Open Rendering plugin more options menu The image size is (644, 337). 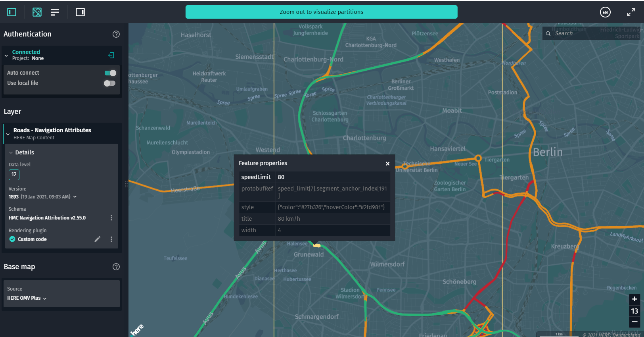(111, 239)
